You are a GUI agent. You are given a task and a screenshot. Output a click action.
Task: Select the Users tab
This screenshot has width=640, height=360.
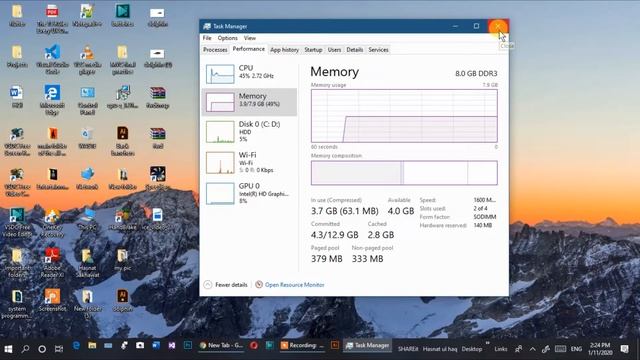pos(334,49)
